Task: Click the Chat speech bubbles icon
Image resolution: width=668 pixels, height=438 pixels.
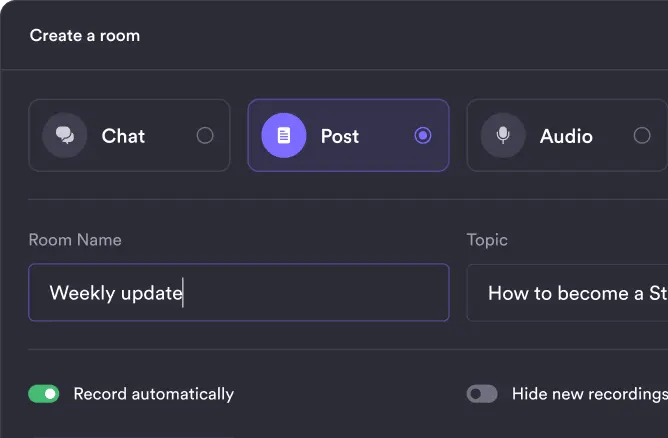Action: point(64,135)
